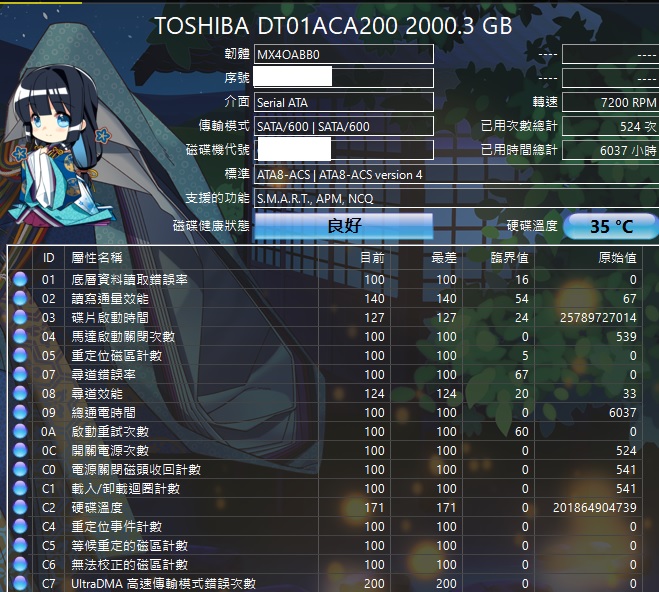Select the row 碟片啟動時間
Screen dimensions: 659x592
(325, 317)
